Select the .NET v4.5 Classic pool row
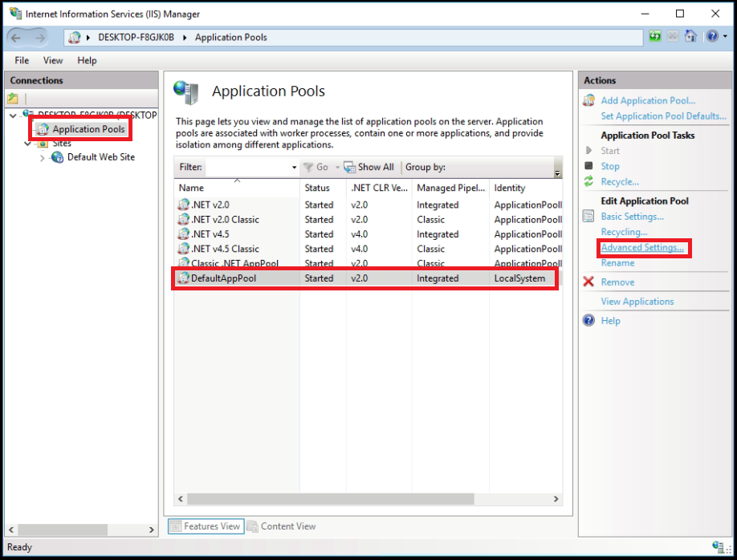Screen dimensions: 737x560 368,249
